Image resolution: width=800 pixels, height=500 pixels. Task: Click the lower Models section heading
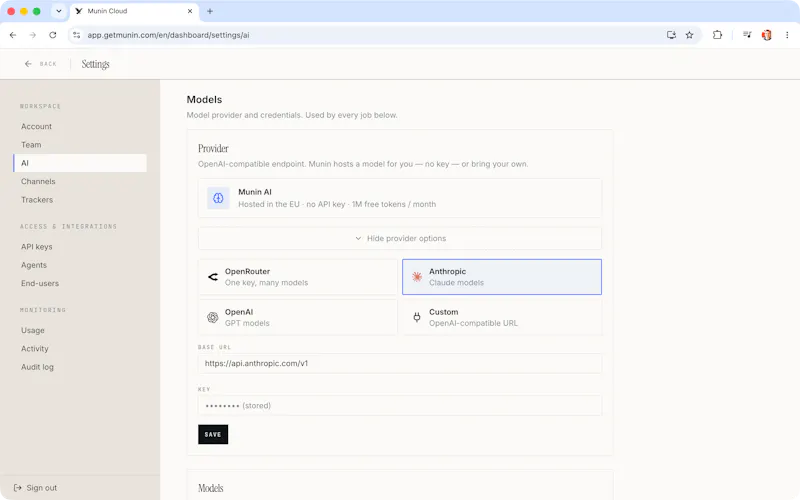211,488
